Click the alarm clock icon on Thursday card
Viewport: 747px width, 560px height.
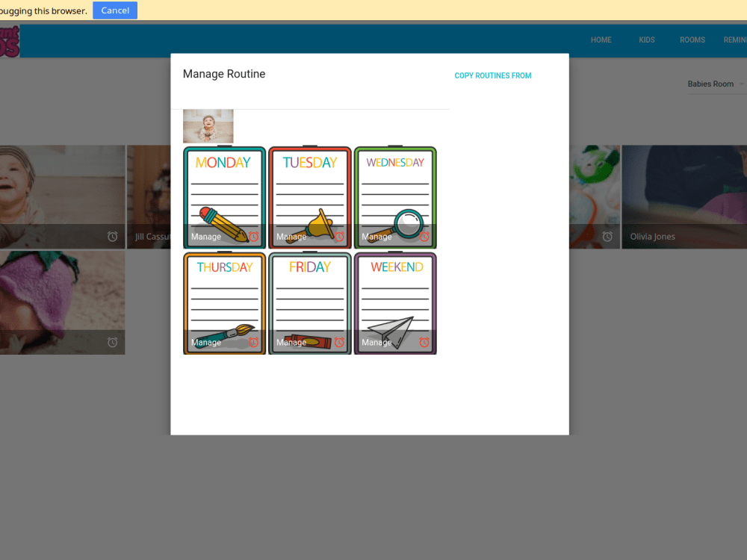pyautogui.click(x=253, y=343)
